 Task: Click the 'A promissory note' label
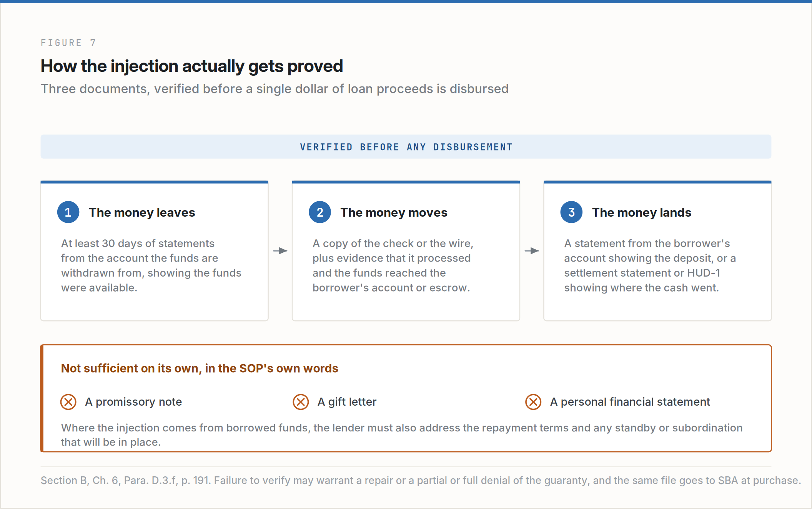133,402
